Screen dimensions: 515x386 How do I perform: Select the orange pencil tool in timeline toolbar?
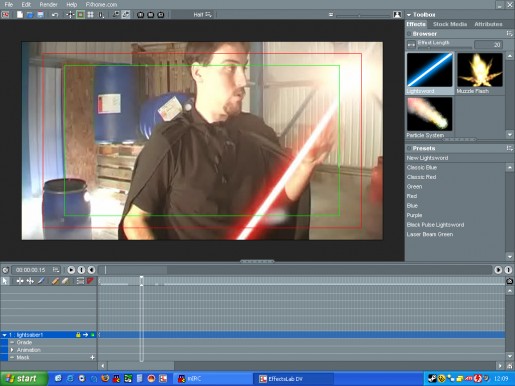pyautogui.click(x=55, y=281)
